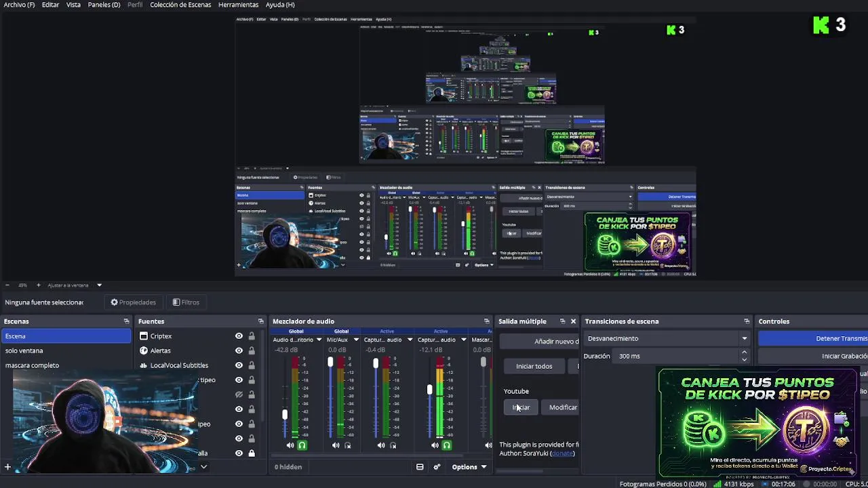Click the LocalVocal Subtitles text source icon
Image resolution: width=868 pixels, height=488 pixels.
[x=144, y=365]
